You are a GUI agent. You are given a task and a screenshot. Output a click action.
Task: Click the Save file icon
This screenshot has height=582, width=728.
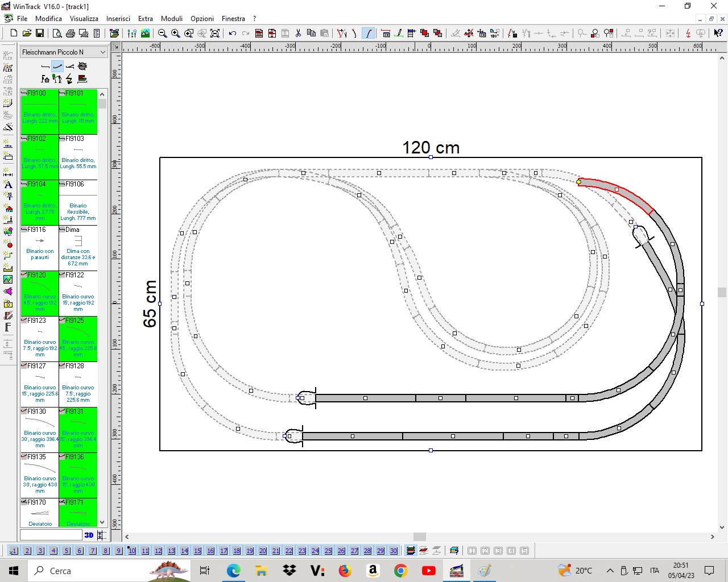pos(40,34)
